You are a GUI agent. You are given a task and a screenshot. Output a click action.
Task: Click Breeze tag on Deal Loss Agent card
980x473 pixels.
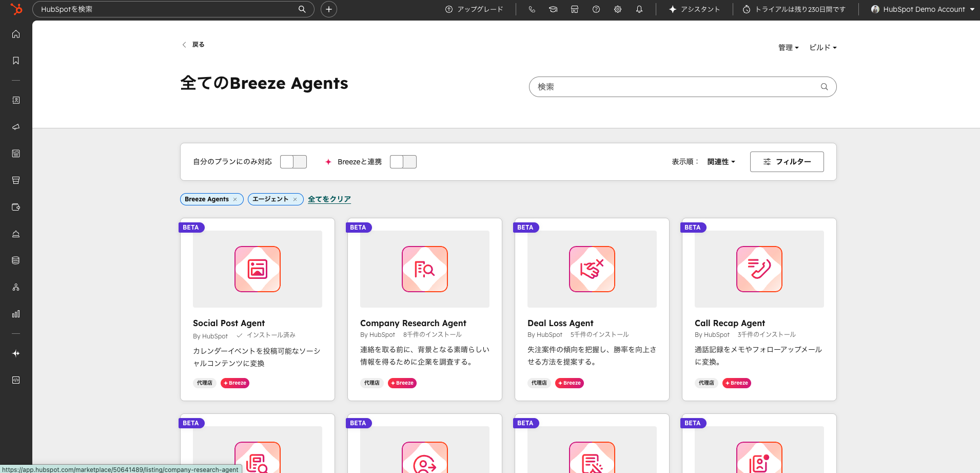pos(570,383)
